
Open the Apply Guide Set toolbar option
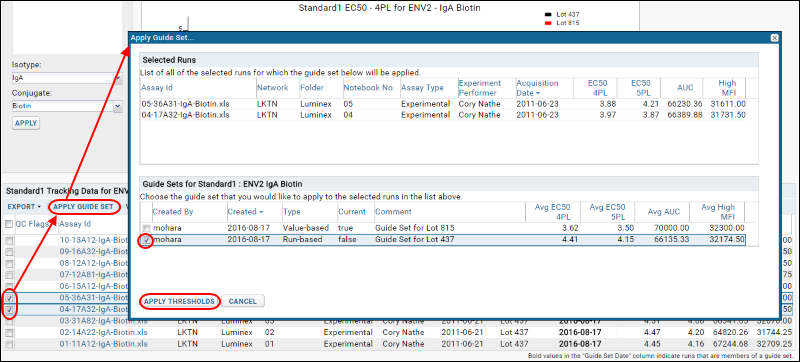pos(84,207)
